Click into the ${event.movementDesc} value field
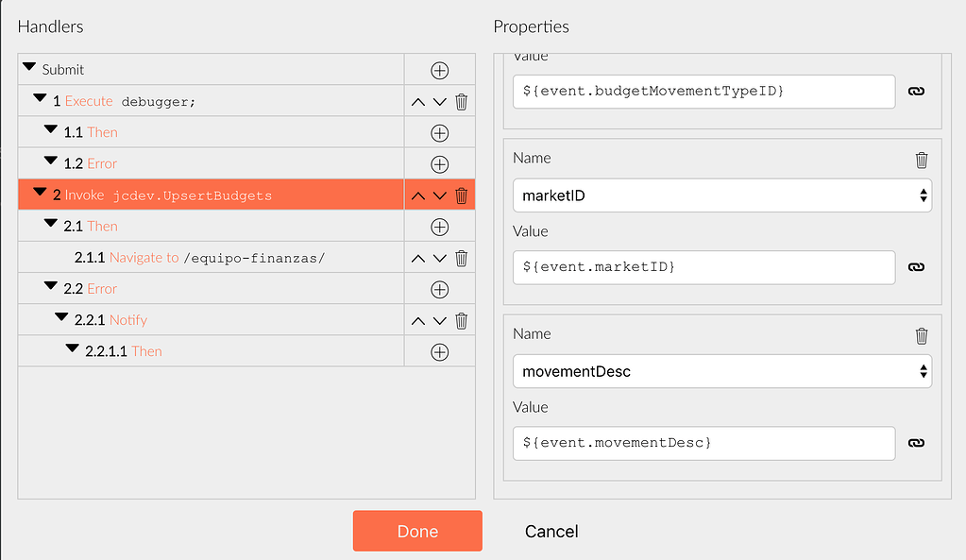Viewport: 966px width, 560px height. pos(703,443)
